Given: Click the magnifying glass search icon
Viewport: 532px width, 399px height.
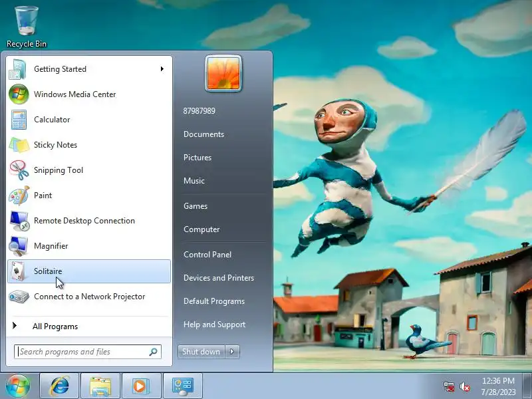Looking at the screenshot, I should 154,352.
